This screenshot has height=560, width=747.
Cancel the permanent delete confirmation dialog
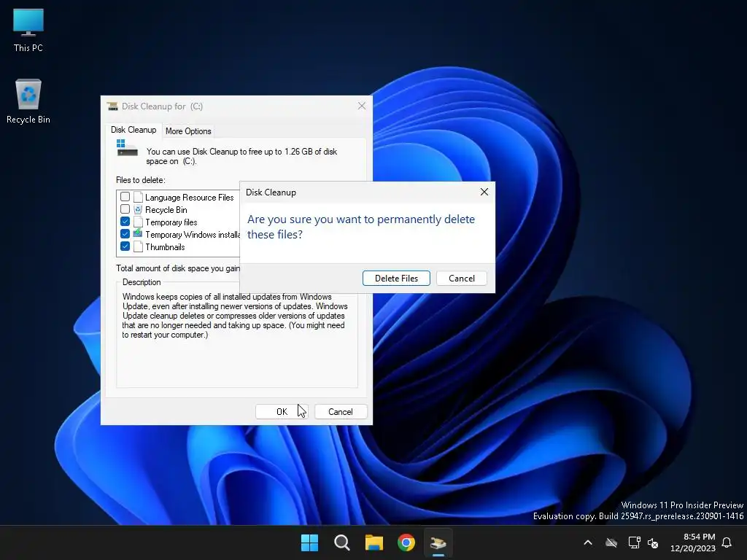(x=461, y=278)
